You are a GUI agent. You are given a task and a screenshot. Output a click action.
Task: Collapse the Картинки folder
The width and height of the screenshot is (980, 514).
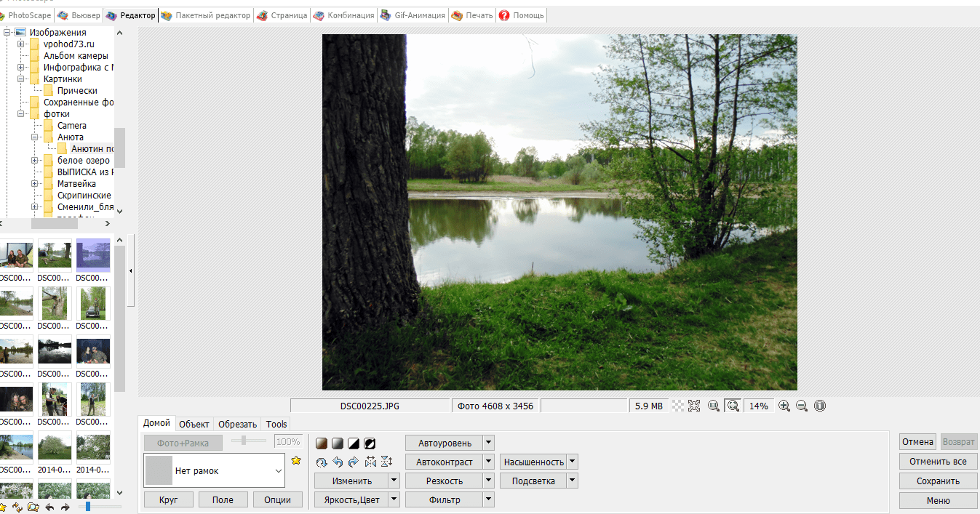coord(22,79)
